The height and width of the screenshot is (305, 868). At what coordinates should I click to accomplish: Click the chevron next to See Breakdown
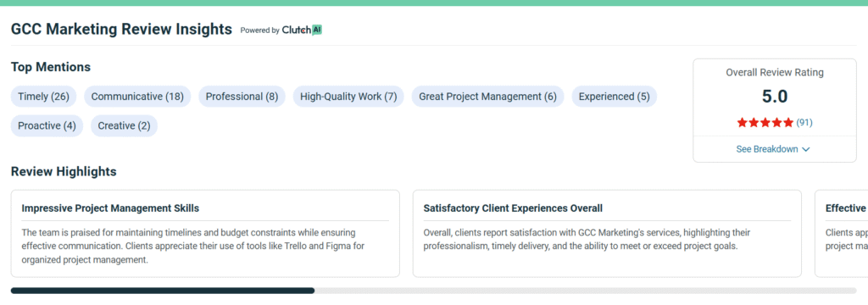806,149
